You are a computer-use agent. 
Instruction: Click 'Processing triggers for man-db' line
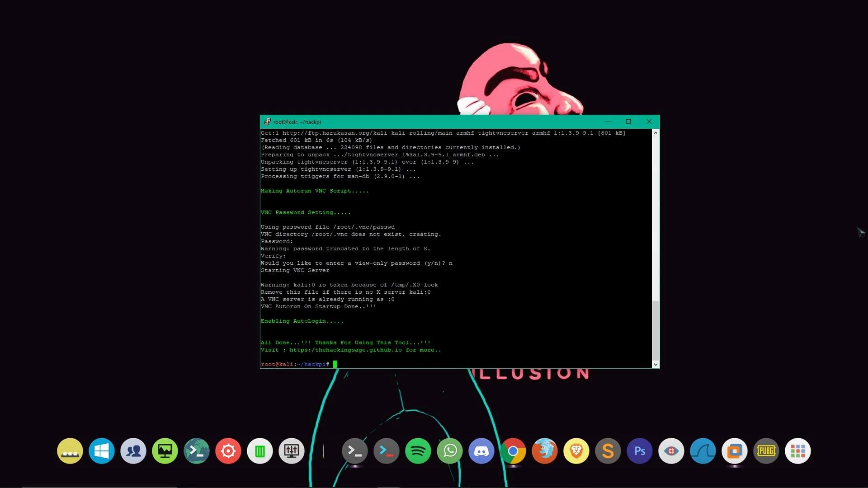(340, 176)
